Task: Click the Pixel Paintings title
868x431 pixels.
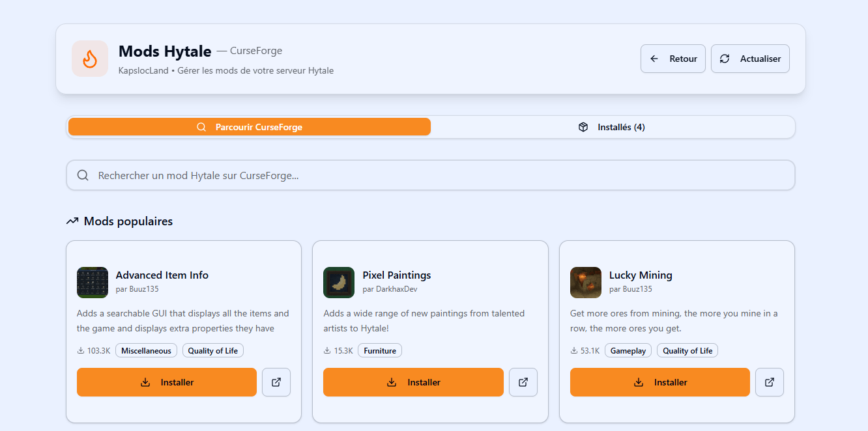Action: 397,275
